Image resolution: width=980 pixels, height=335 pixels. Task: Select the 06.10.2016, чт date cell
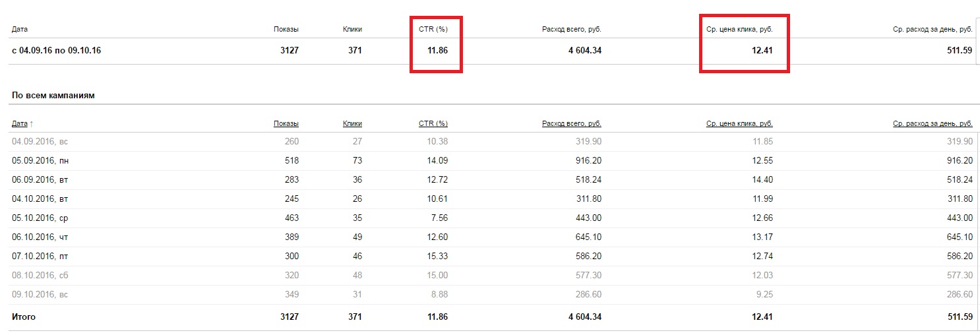pyautogui.click(x=39, y=237)
